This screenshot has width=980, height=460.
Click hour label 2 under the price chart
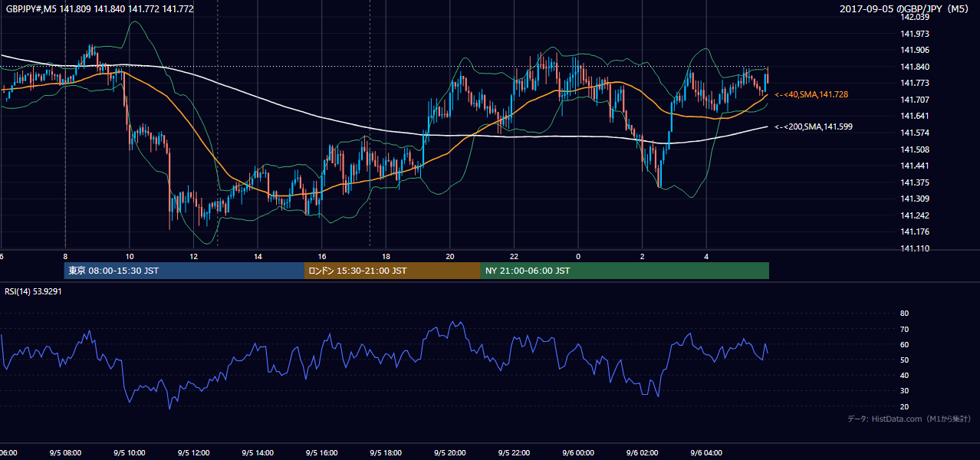tap(642, 257)
